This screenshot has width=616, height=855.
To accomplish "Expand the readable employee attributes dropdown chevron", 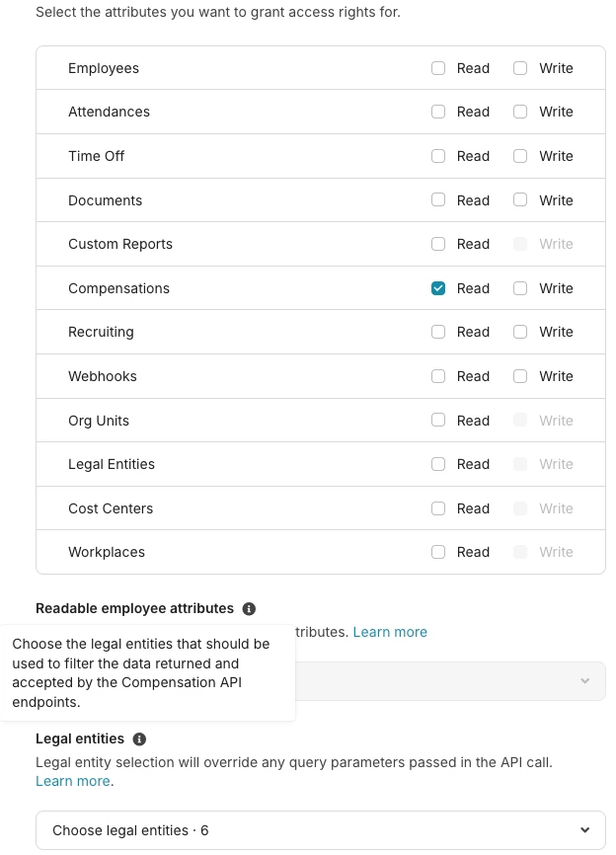I will point(585,680).
